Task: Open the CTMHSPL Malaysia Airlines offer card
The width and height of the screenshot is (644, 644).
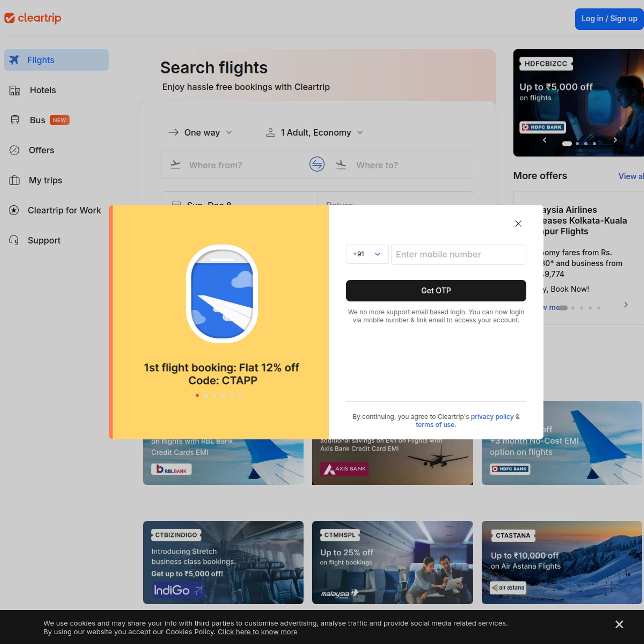Action: point(392,562)
